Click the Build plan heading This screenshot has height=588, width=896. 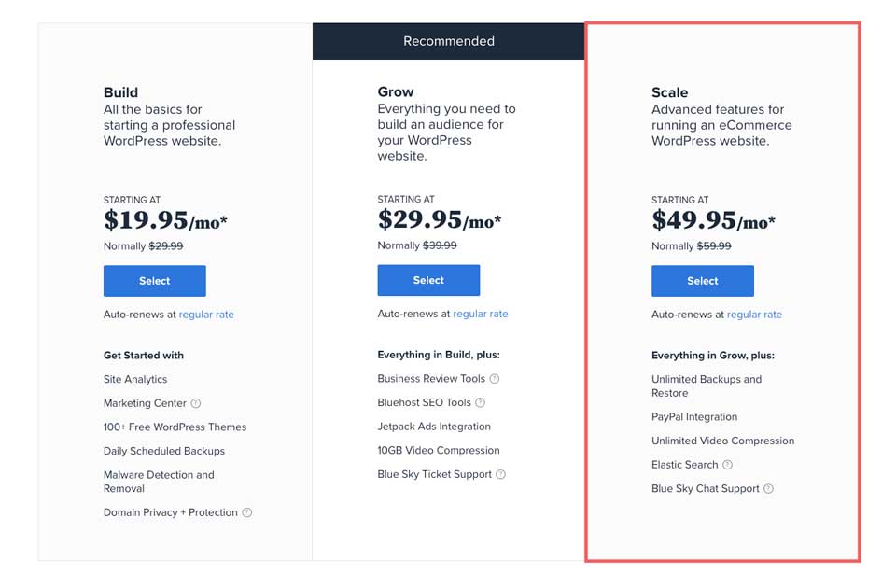[120, 92]
